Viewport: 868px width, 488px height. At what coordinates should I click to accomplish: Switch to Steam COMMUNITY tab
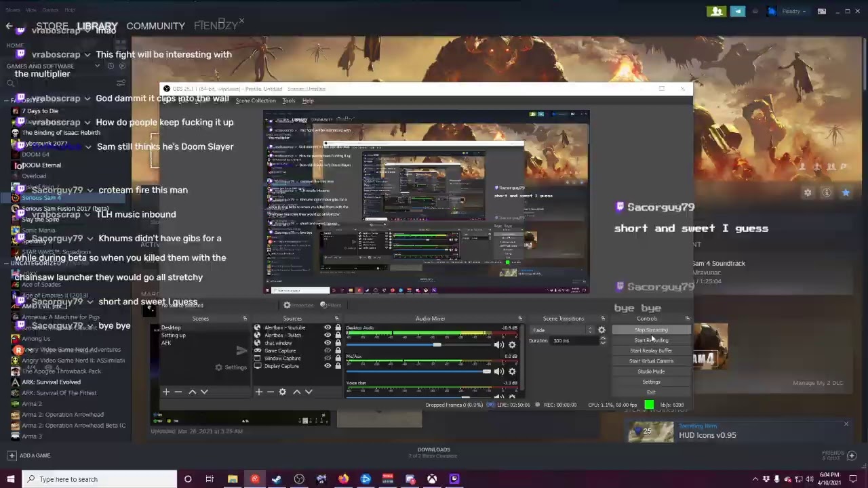155,26
